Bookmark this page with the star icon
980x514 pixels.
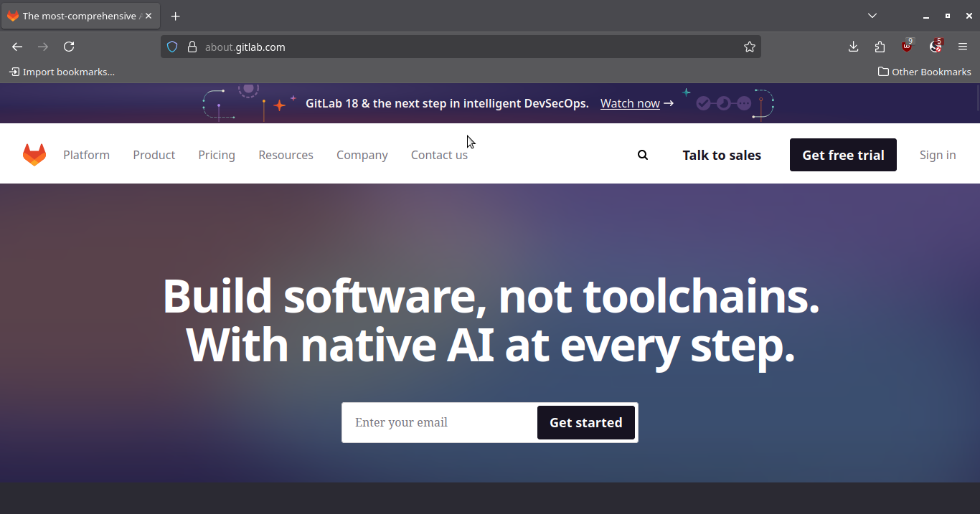[x=750, y=47]
